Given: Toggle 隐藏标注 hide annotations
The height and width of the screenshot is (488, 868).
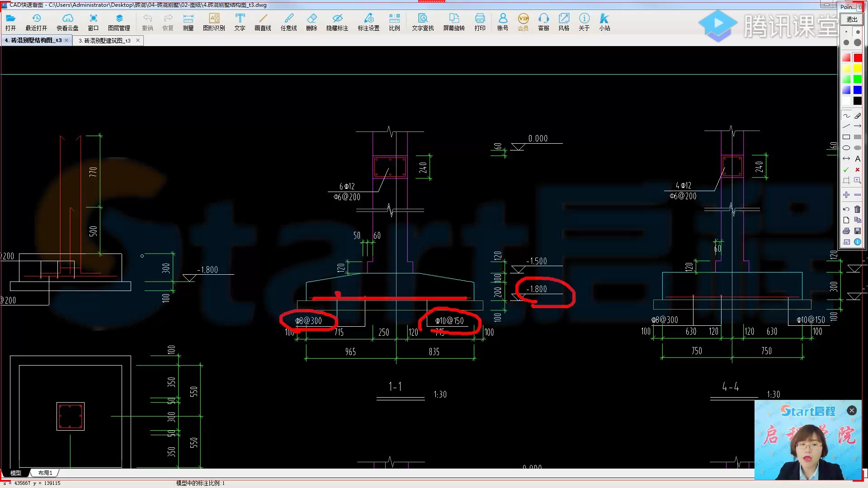Looking at the screenshot, I should pyautogui.click(x=337, y=22).
